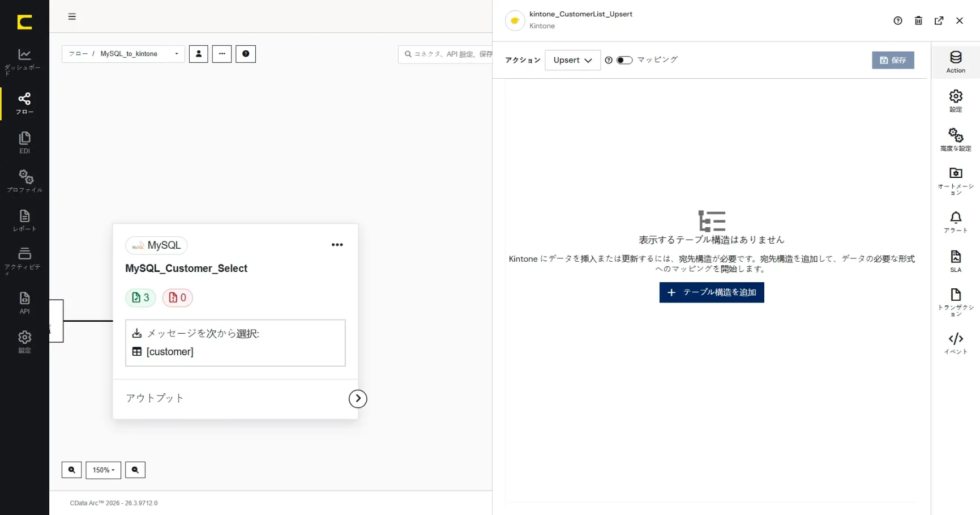The width and height of the screenshot is (980, 515).
Task: Click the CData Arc logo icon
Action: (24, 22)
